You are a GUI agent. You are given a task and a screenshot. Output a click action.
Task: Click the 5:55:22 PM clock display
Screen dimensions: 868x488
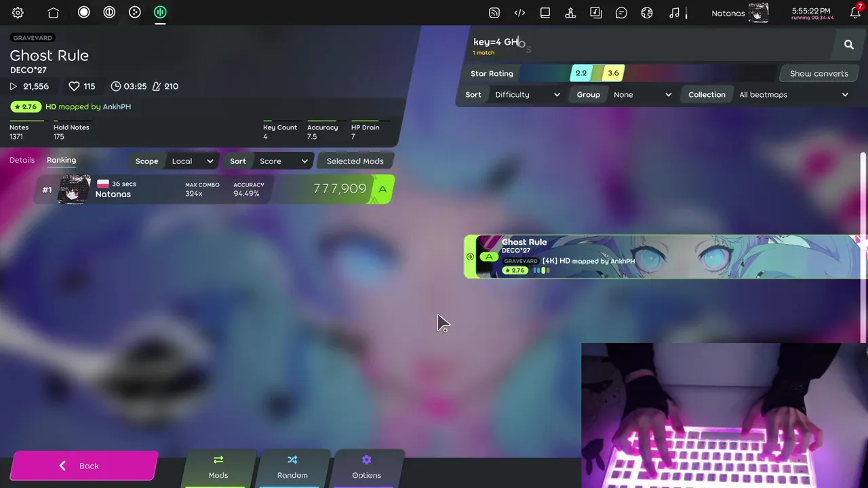(x=811, y=12)
